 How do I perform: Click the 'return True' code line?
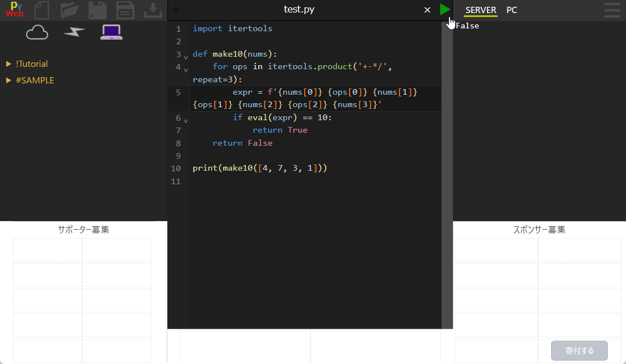coord(280,130)
